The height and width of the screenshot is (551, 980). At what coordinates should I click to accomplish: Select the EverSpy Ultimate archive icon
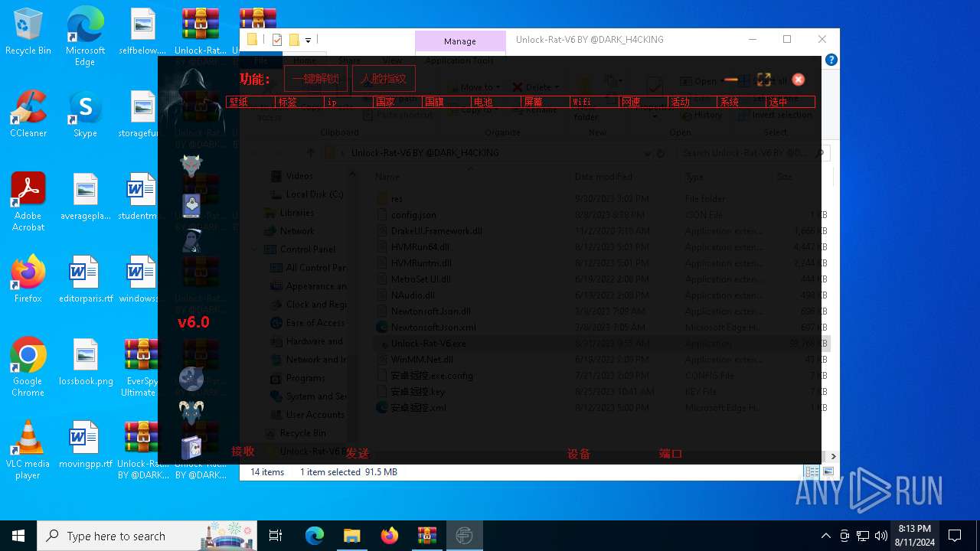pos(142,367)
